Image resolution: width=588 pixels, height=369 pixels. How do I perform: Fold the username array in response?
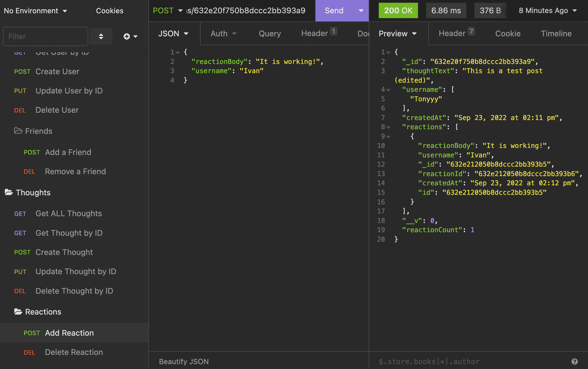click(388, 90)
